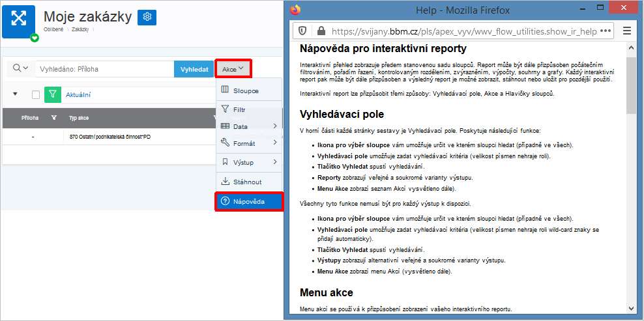Expand the Formát submenu

tap(249, 143)
